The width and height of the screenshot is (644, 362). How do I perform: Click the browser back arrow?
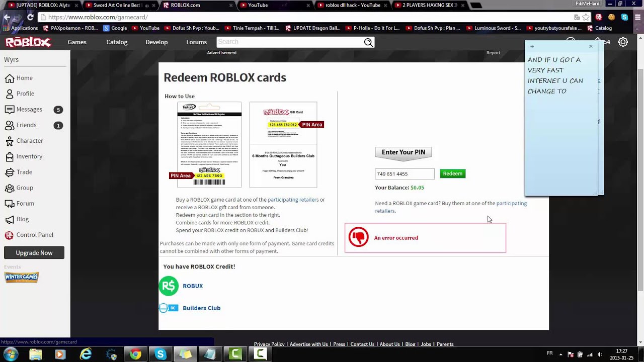pos(7,17)
